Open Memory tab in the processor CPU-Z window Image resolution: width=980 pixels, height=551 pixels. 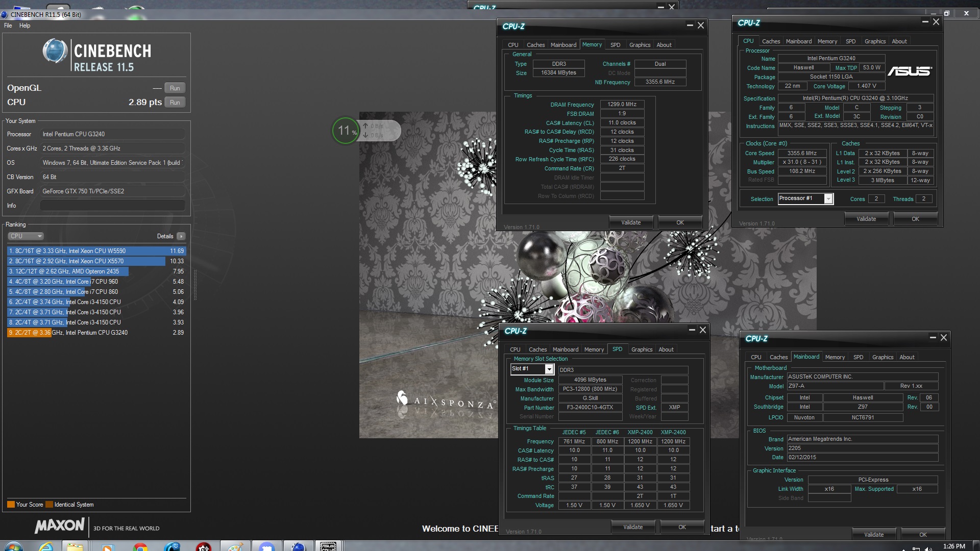click(827, 41)
